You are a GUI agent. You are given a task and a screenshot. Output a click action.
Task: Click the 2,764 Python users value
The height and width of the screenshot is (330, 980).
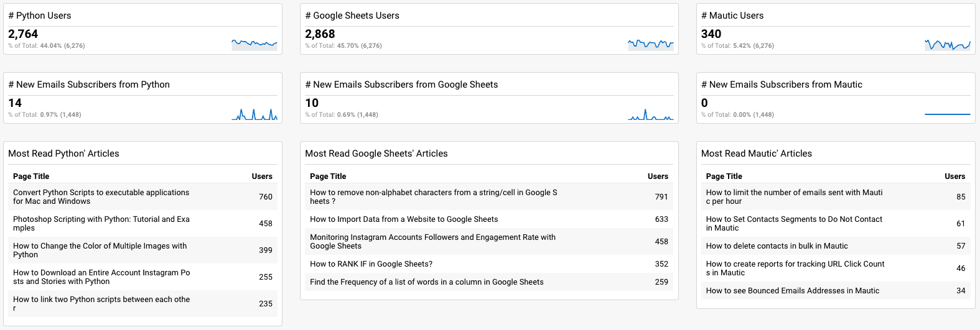pyautogui.click(x=23, y=34)
